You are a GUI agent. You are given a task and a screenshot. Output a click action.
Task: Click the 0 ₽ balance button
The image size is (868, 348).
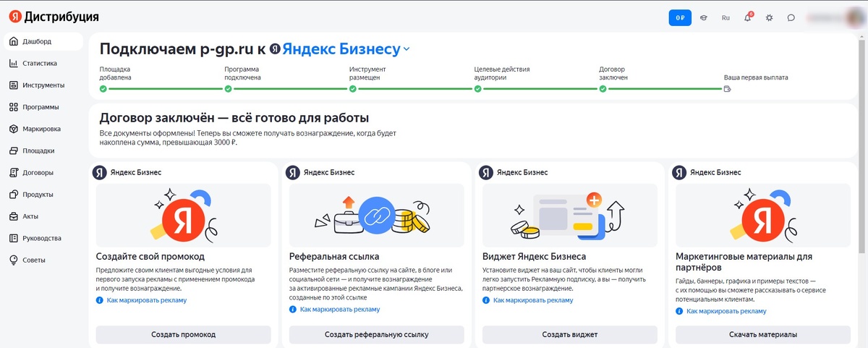[x=680, y=17]
